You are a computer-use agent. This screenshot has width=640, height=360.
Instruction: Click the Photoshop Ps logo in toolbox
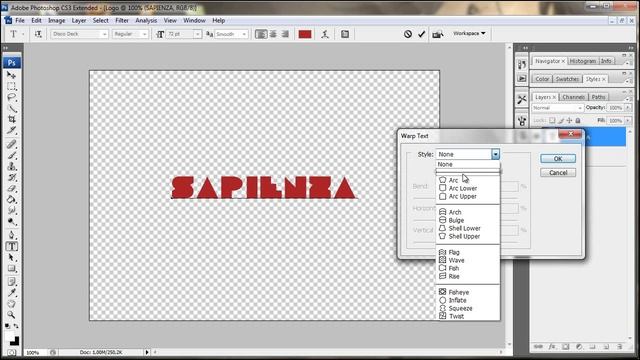(12, 63)
